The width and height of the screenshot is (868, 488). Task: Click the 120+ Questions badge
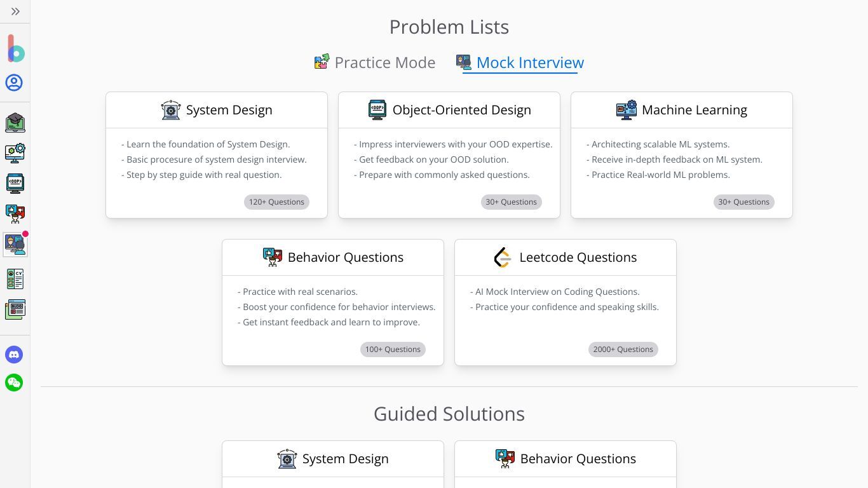click(x=276, y=202)
